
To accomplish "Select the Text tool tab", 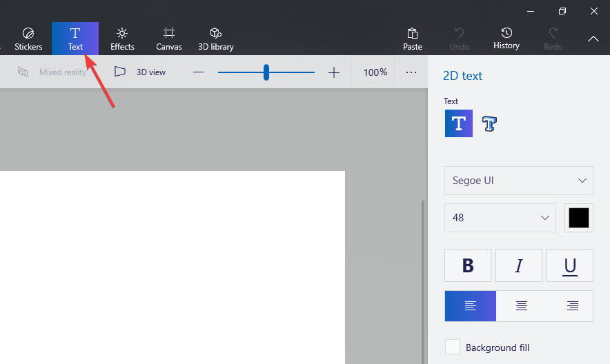I will pyautogui.click(x=75, y=39).
